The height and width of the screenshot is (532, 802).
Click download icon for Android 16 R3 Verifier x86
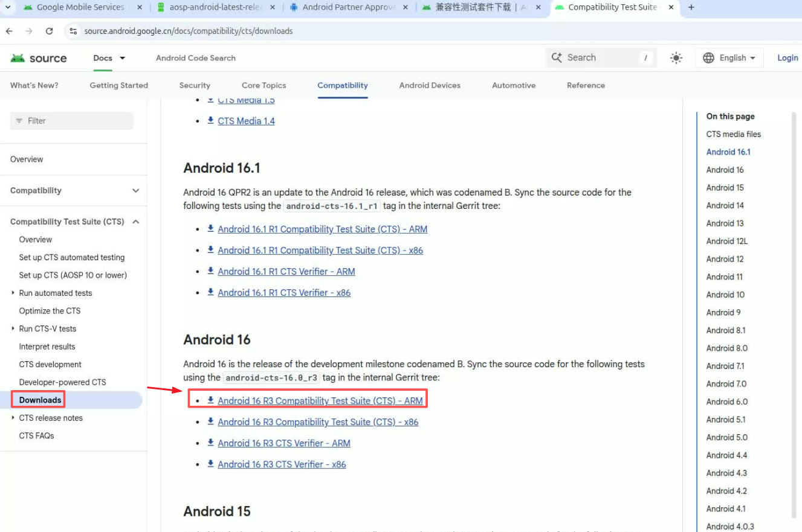pos(211,464)
